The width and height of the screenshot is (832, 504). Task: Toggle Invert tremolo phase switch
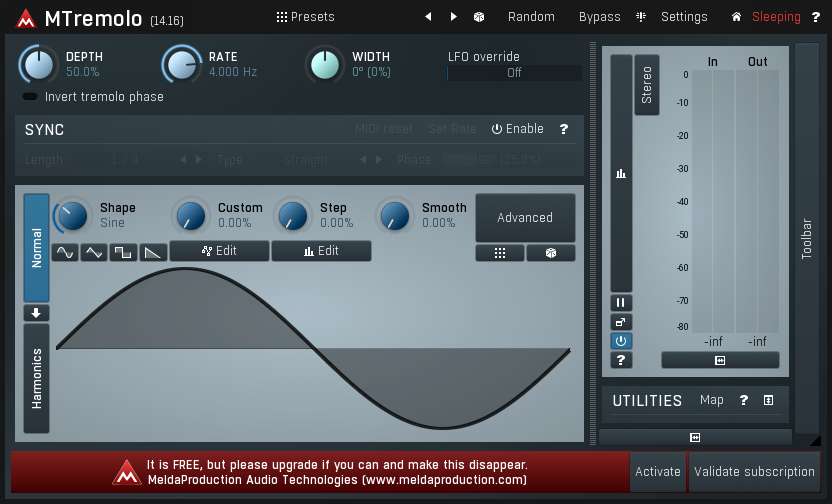[x=30, y=97]
